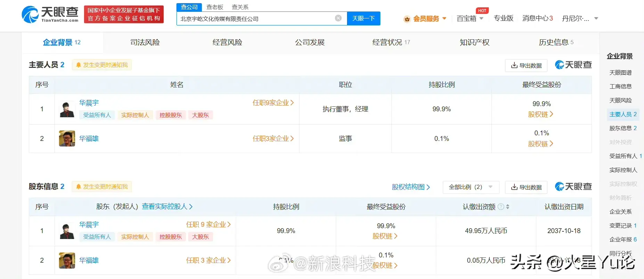Screen dimensions: 644x279
Task: Go to 企业关系 in right sidebar
Action: pyautogui.click(x=620, y=212)
